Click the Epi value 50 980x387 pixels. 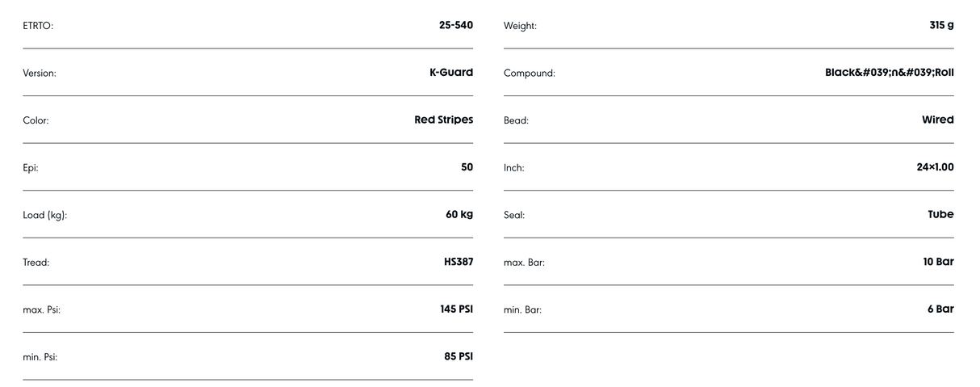(467, 167)
